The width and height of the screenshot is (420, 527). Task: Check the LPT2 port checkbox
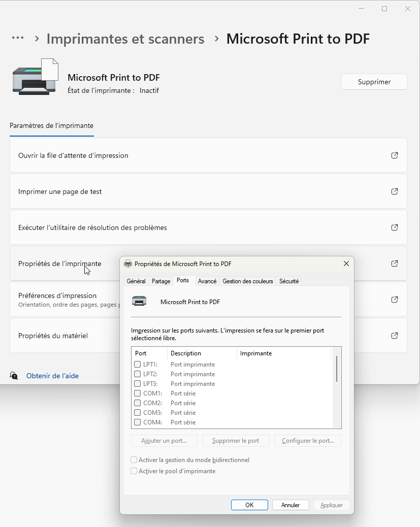137,374
